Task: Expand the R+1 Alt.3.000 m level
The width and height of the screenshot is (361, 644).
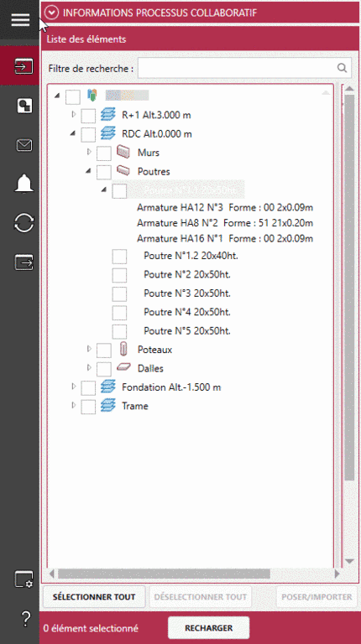Action: pos(74,114)
